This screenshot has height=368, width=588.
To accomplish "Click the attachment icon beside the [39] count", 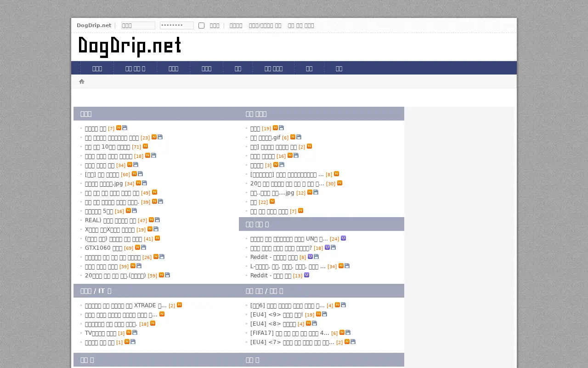I will click(x=160, y=201).
